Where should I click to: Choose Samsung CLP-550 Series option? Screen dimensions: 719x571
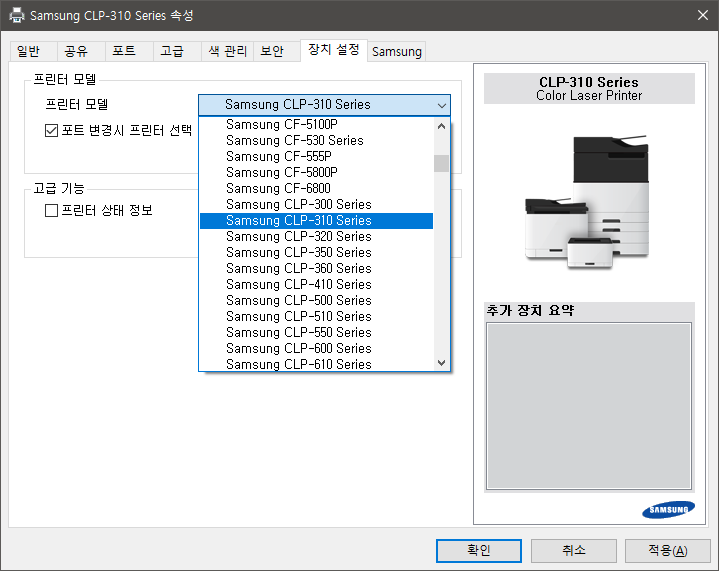coord(316,333)
